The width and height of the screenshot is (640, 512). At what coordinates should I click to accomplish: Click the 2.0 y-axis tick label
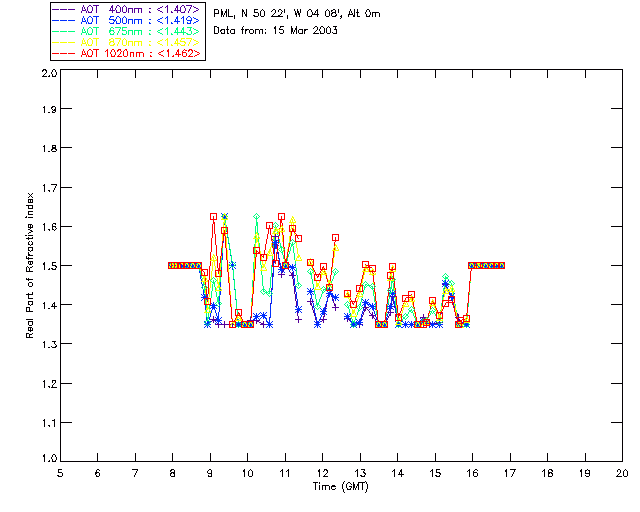tap(49, 73)
